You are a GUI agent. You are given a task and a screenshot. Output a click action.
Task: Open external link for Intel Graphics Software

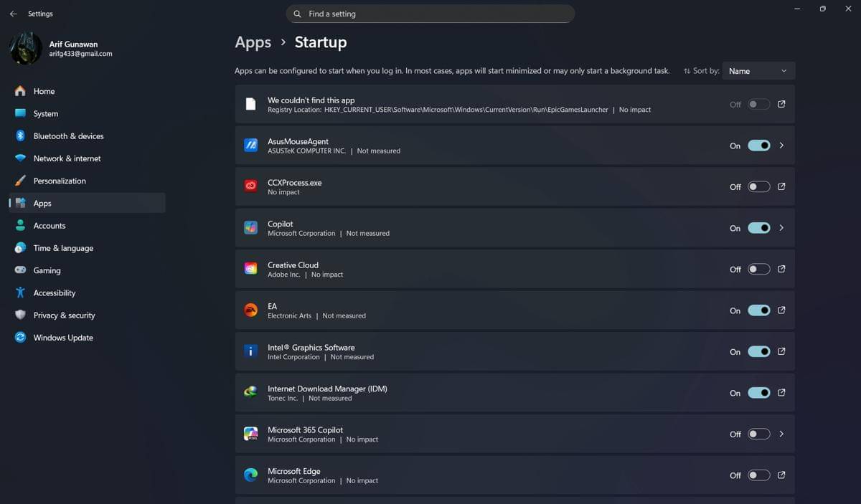click(781, 352)
